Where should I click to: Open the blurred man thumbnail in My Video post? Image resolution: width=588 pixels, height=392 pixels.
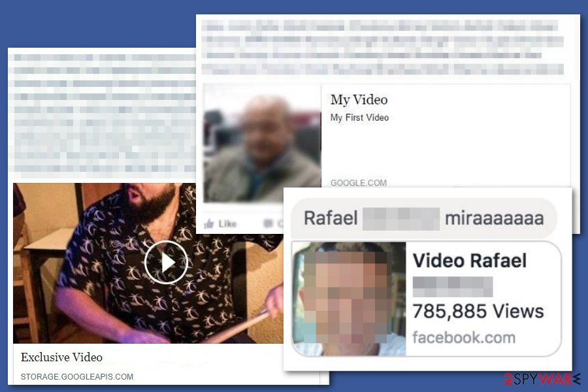coord(262,142)
